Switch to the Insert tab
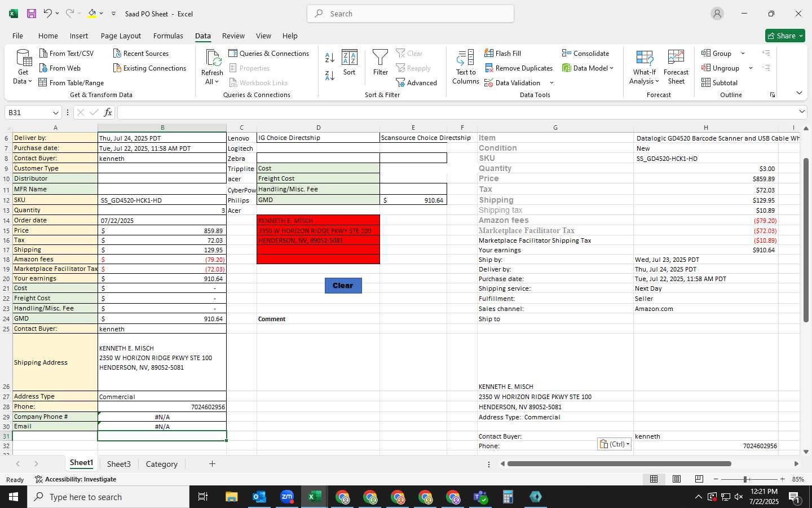Viewport: 812px width, 508px height. pos(79,36)
